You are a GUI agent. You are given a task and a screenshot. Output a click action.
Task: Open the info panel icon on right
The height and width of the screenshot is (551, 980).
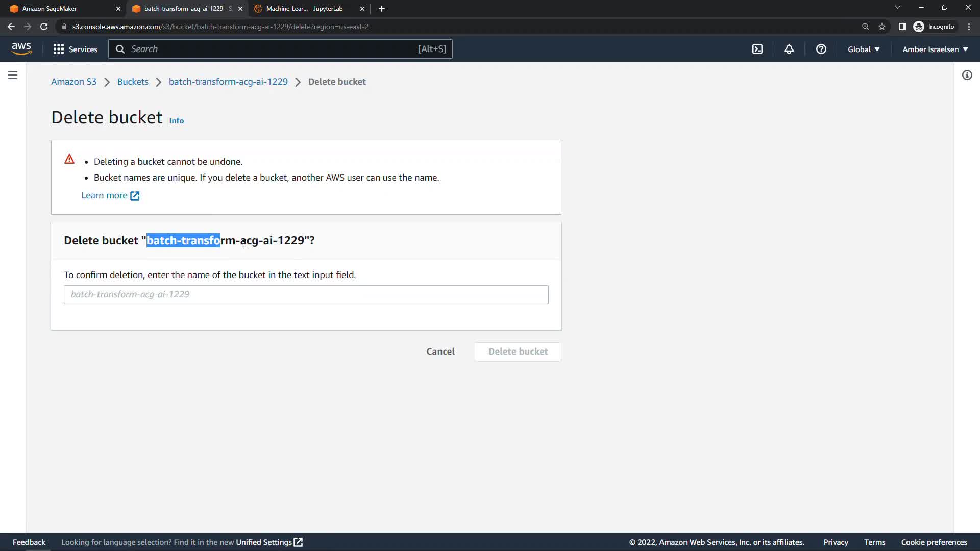(967, 75)
